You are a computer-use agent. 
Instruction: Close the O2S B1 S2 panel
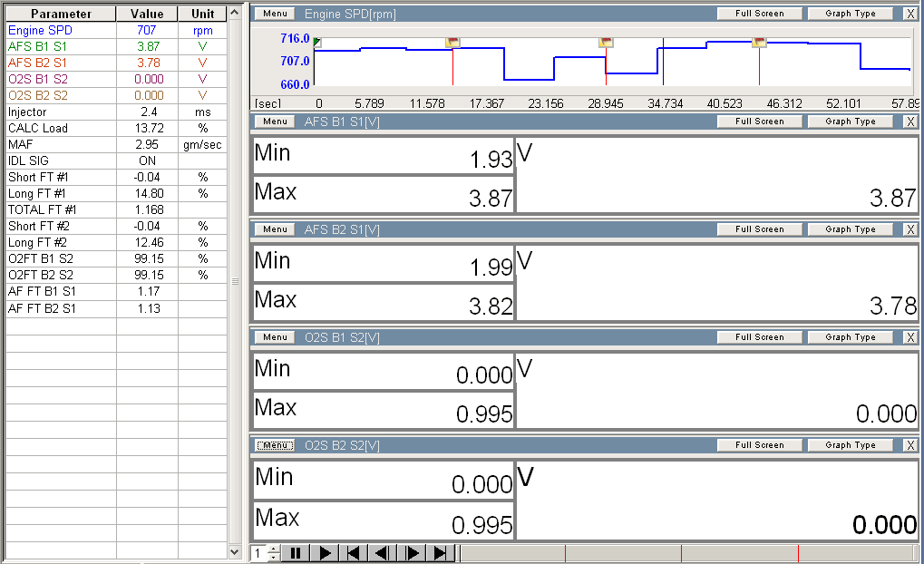tap(910, 337)
